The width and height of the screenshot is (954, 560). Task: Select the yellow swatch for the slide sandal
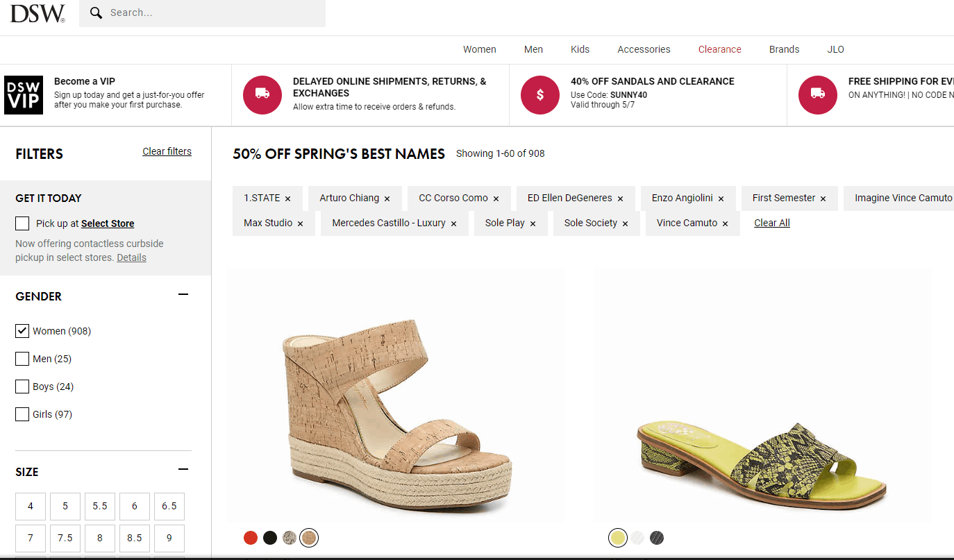pyautogui.click(x=617, y=538)
